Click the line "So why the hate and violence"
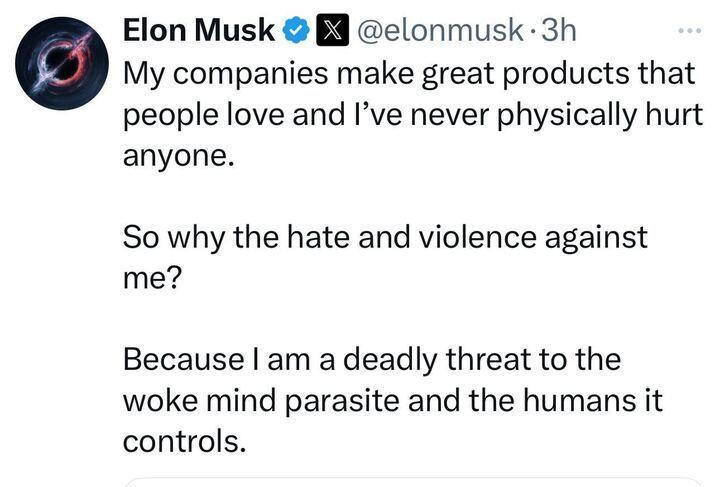This screenshot has height=487, width=720. [x=384, y=237]
